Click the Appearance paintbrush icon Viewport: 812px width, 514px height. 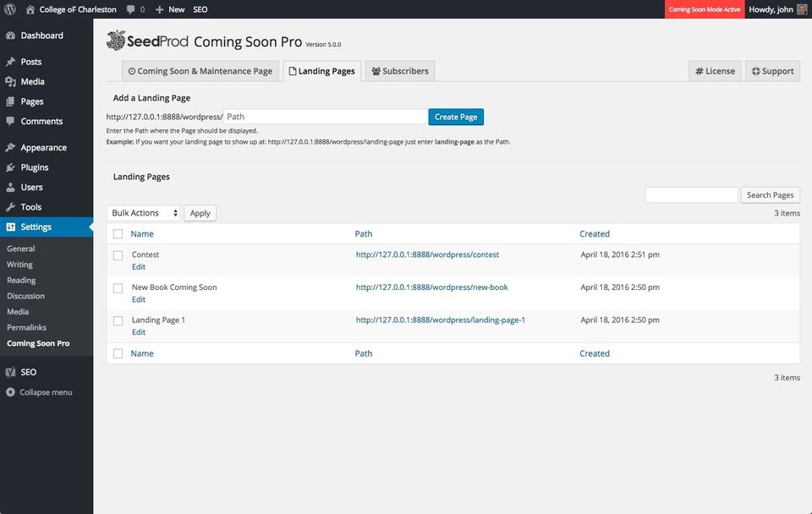[x=10, y=148]
